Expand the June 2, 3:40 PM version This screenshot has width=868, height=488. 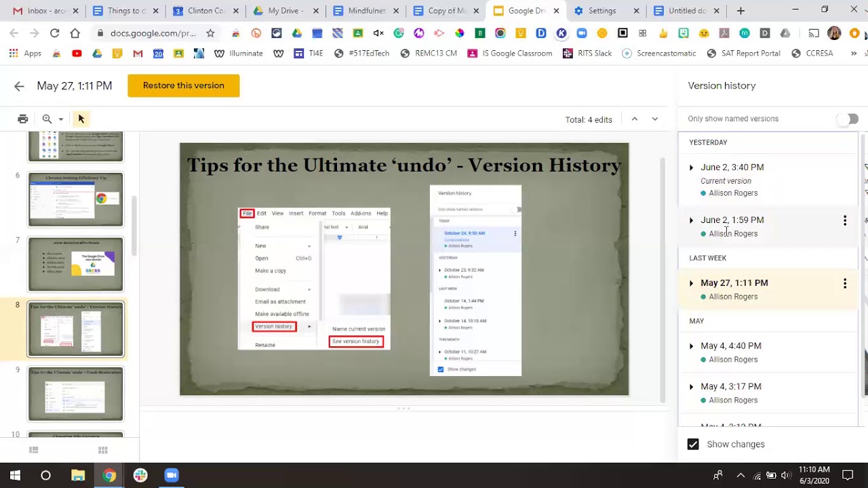tap(691, 167)
